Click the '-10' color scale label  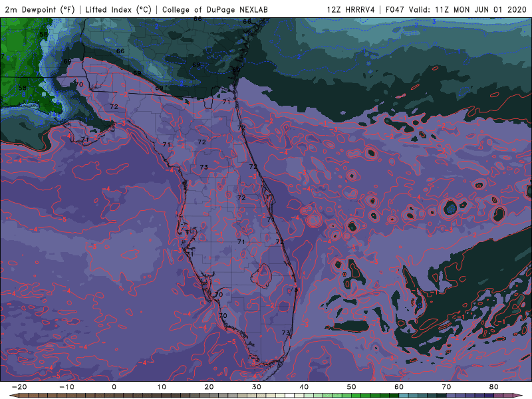click(x=66, y=387)
